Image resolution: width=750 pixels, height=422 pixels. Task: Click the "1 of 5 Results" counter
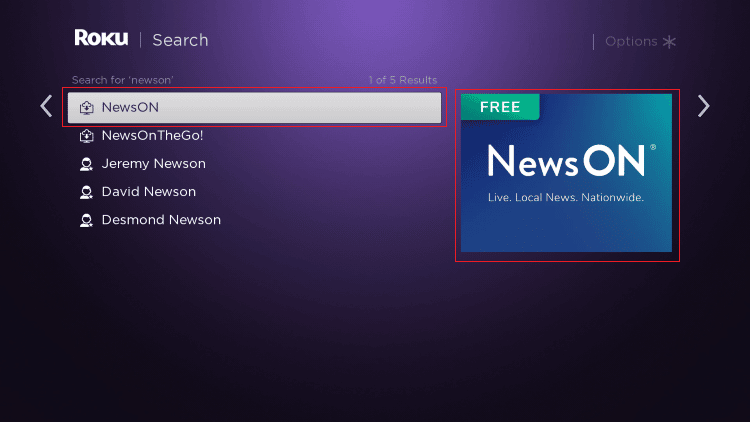pyautogui.click(x=402, y=80)
